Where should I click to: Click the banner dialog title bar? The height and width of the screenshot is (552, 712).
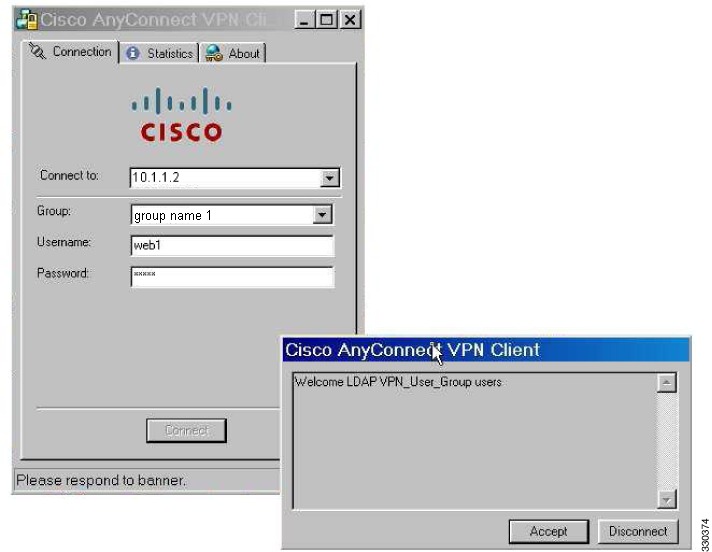click(486, 350)
